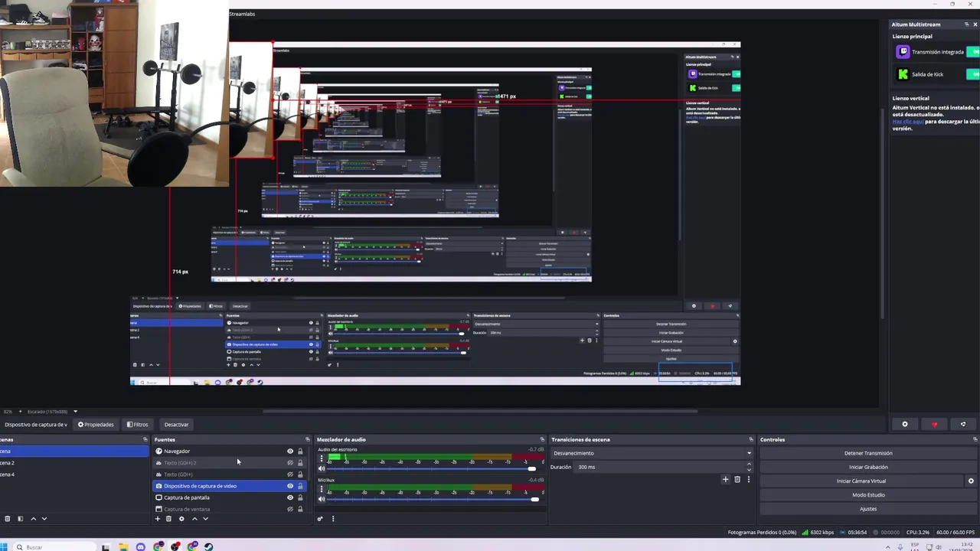980x551 pixels.
Task: Undock the Transiciones de escena panel
Action: 751,439
